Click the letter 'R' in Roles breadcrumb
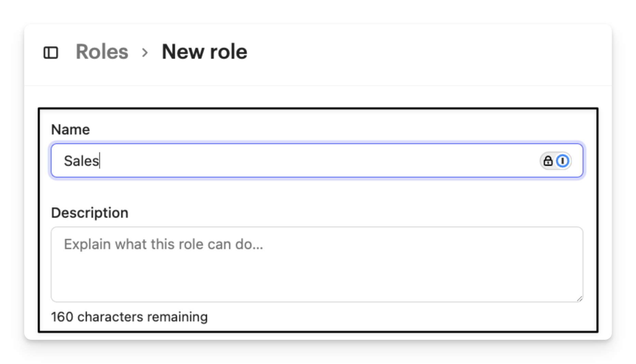636x364 pixels. (83, 52)
